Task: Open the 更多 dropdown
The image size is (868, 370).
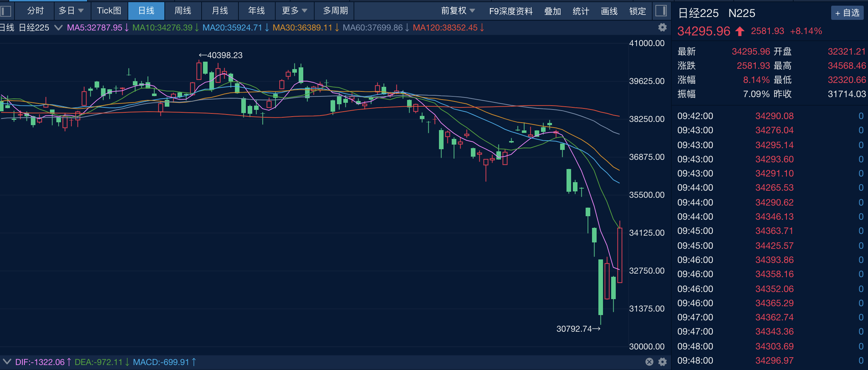Action: [294, 11]
